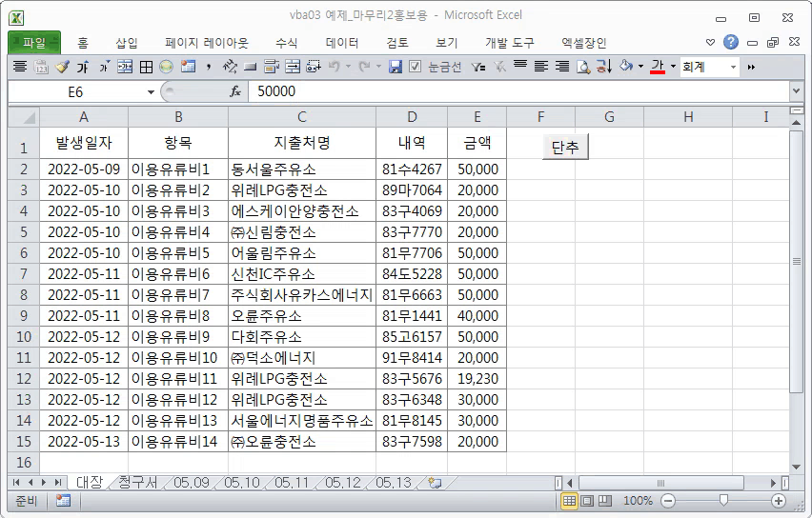Image resolution: width=812 pixels, height=518 pixels.
Task: Click the 파일 file button
Action: click(x=34, y=43)
